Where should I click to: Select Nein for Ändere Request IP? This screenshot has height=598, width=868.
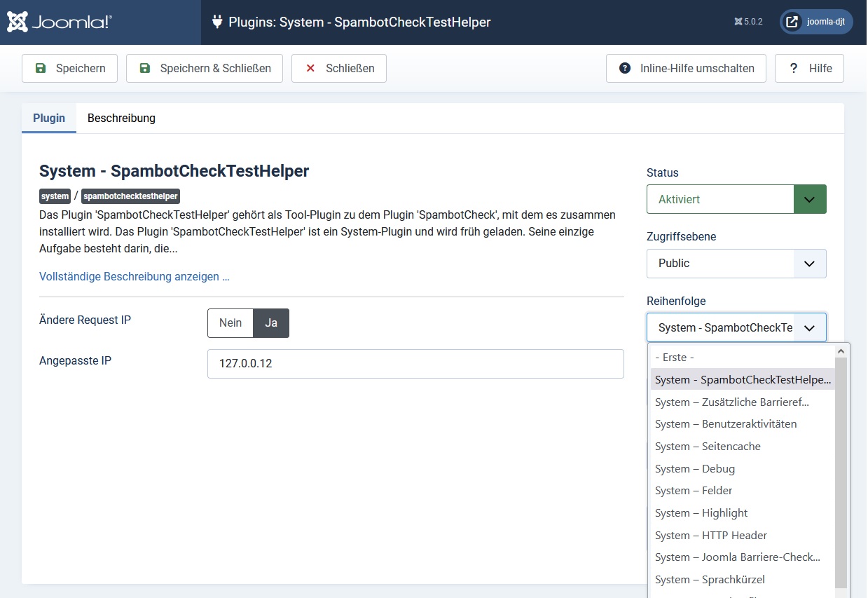pos(230,323)
